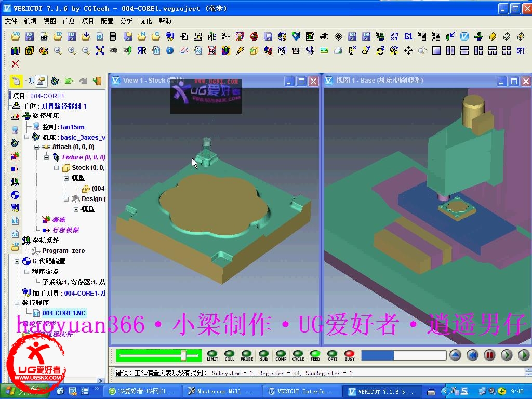532x399 pixels.
Task: Toggle the FEED status light
Action: [315, 355]
